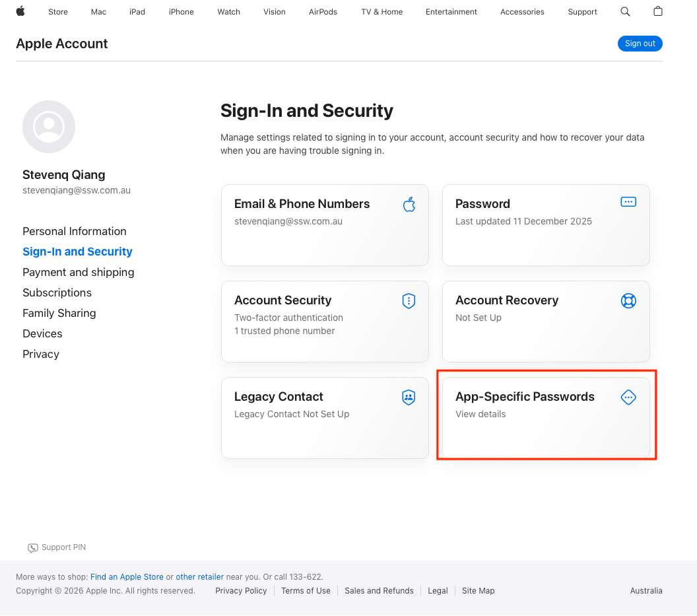This screenshot has width=697, height=616.
Task: Click the Apple icon on the Email & Phone Numbers card
Action: [409, 204]
